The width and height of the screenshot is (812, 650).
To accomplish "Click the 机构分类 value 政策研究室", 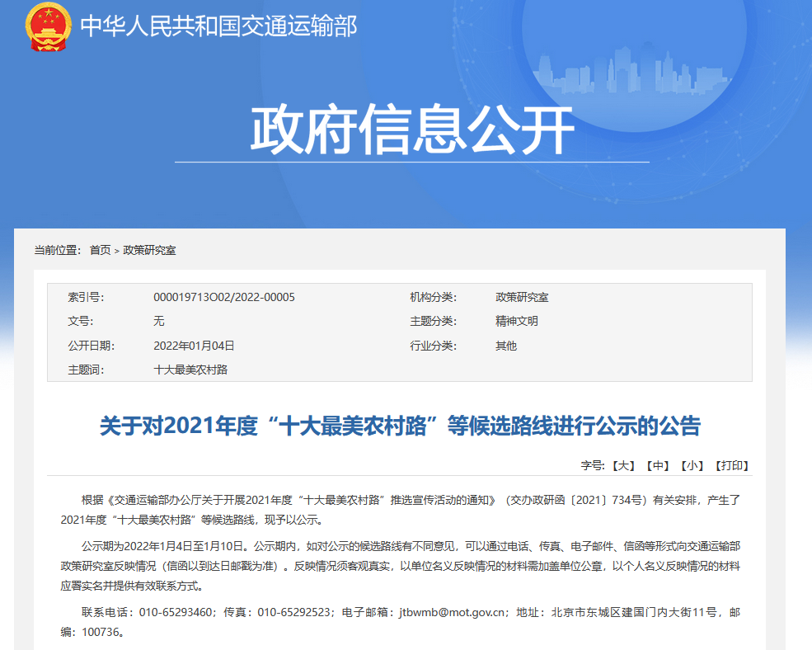I will click(x=522, y=297).
